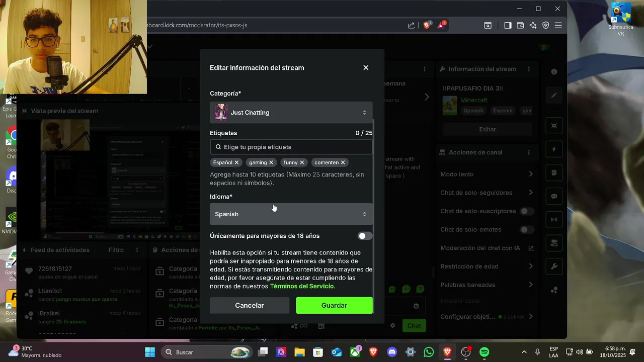This screenshot has width=644, height=362.
Task: Click the Cancelar button
Action: pyautogui.click(x=250, y=305)
